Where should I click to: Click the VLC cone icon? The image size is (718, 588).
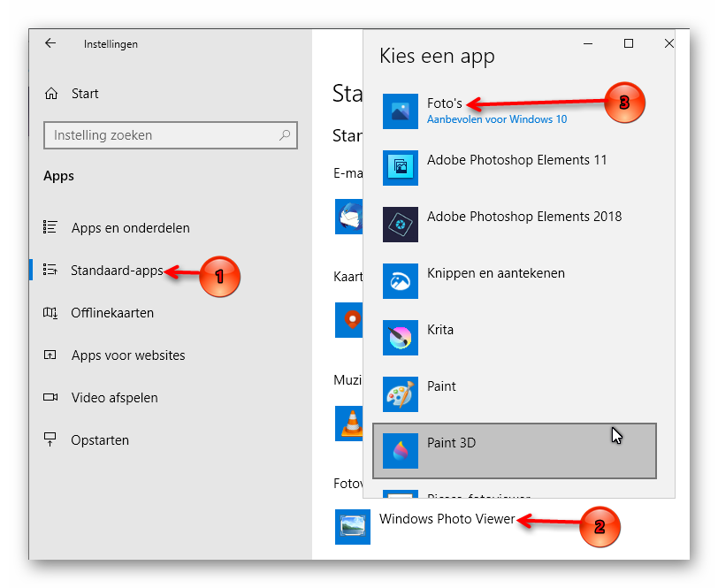click(350, 423)
